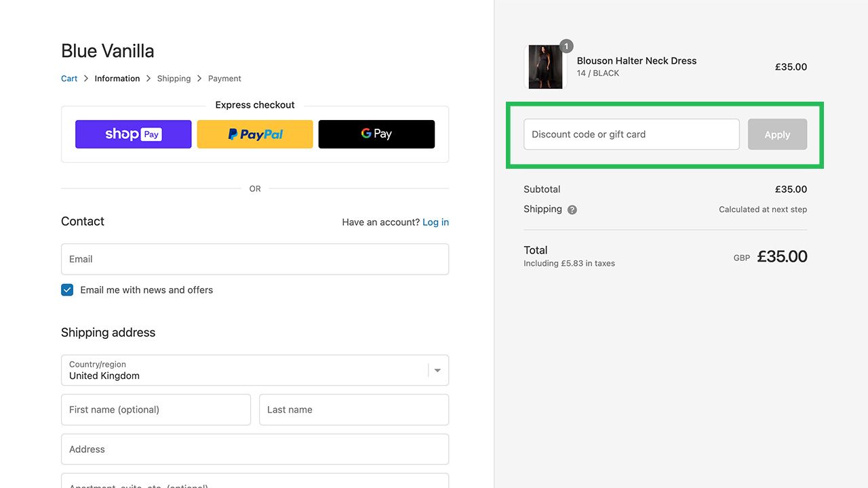
Task: Go back to Cart in breadcrumb
Action: pyautogui.click(x=69, y=79)
